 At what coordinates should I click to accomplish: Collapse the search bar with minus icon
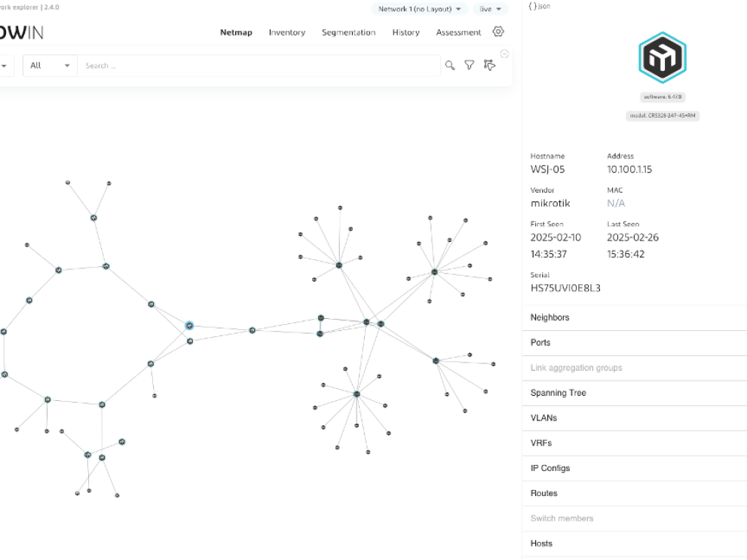click(x=504, y=54)
